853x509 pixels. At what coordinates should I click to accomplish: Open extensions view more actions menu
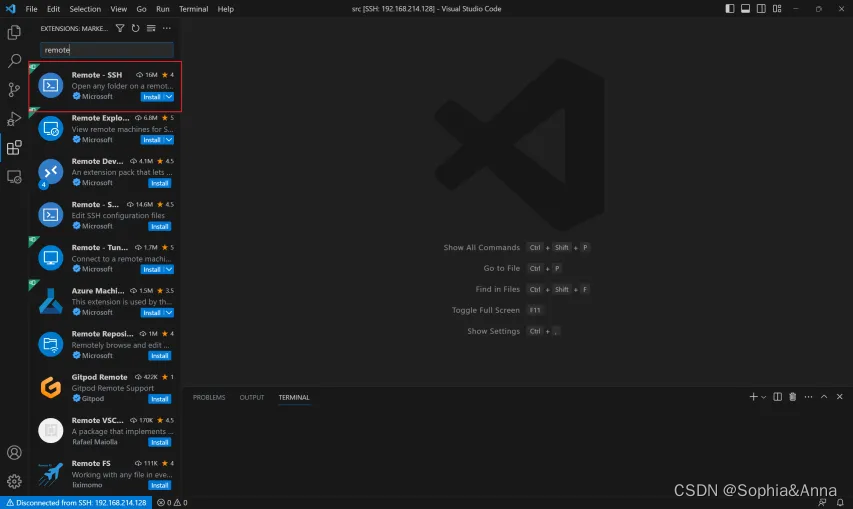pos(166,28)
